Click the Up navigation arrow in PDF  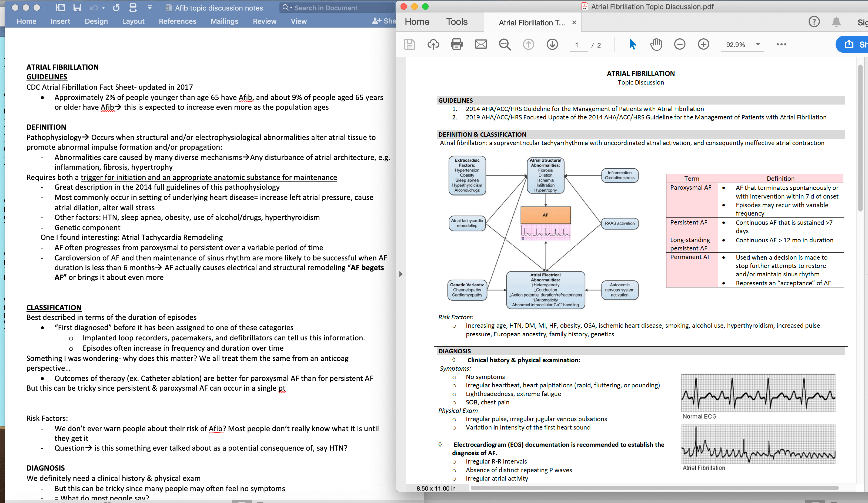pyautogui.click(x=529, y=44)
